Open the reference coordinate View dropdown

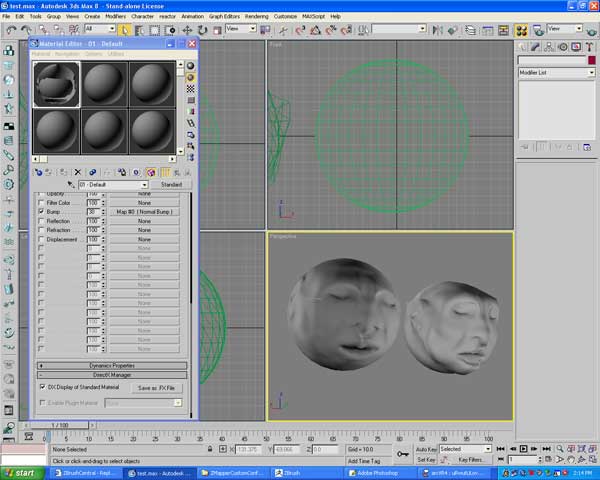241,29
